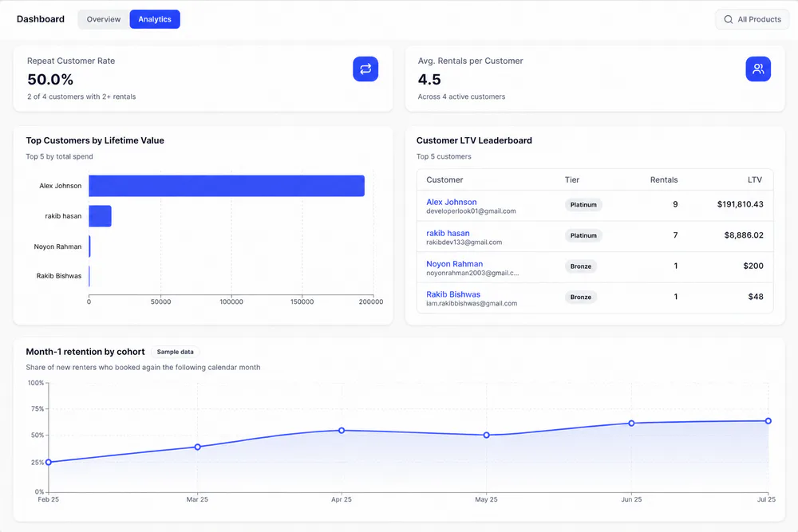The height and width of the screenshot is (532, 798).
Task: Click Month-1 retention by cohort title
Action: tap(85, 352)
